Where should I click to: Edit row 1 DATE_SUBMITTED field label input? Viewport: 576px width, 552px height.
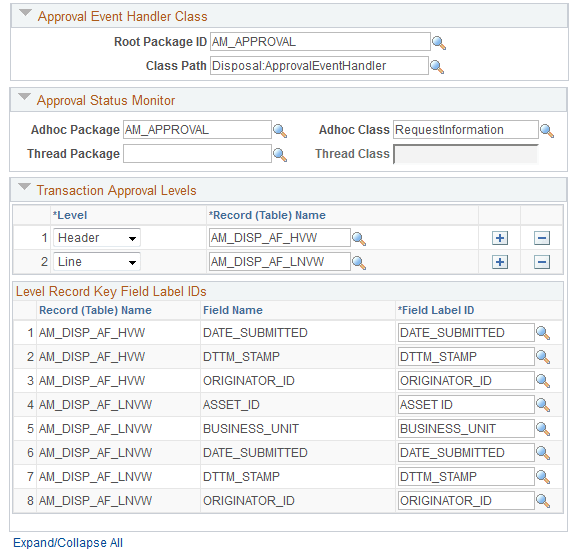tap(466, 333)
